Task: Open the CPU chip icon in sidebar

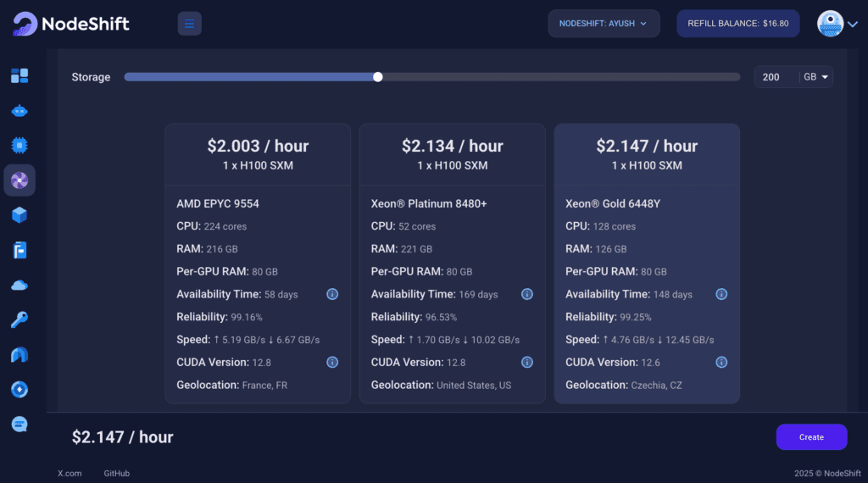Action: tap(19, 145)
